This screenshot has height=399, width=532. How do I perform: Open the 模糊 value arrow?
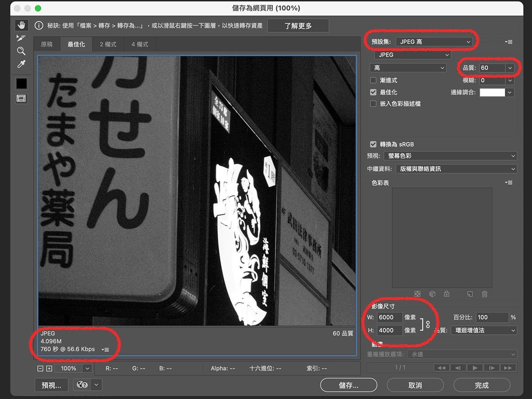pos(510,81)
